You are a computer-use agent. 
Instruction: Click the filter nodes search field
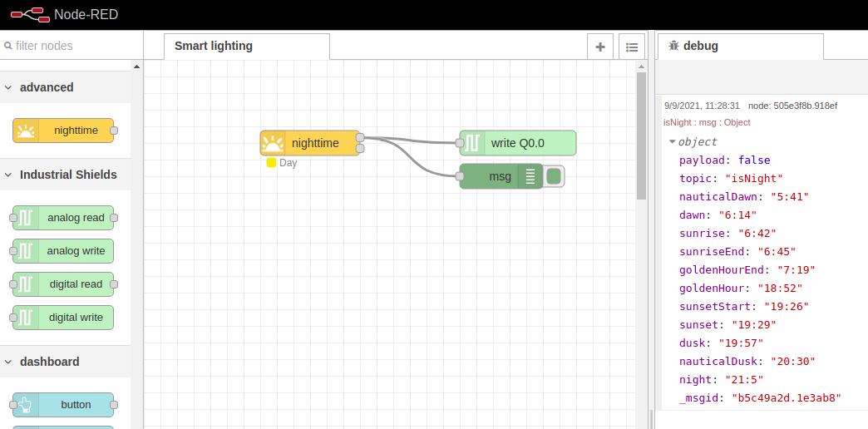coord(72,46)
